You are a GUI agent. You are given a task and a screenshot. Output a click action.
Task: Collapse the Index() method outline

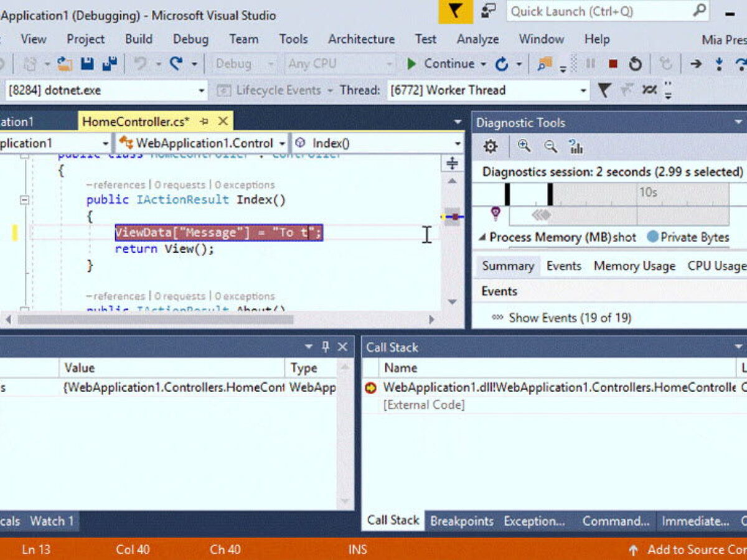tap(24, 200)
